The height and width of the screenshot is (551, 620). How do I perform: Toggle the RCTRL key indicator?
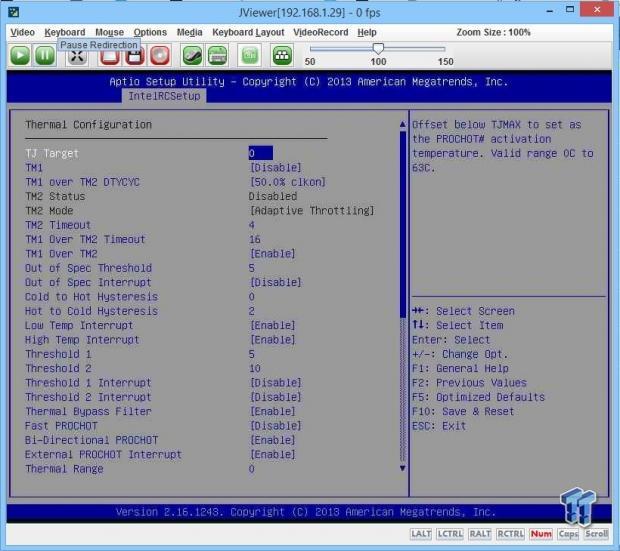coord(510,534)
